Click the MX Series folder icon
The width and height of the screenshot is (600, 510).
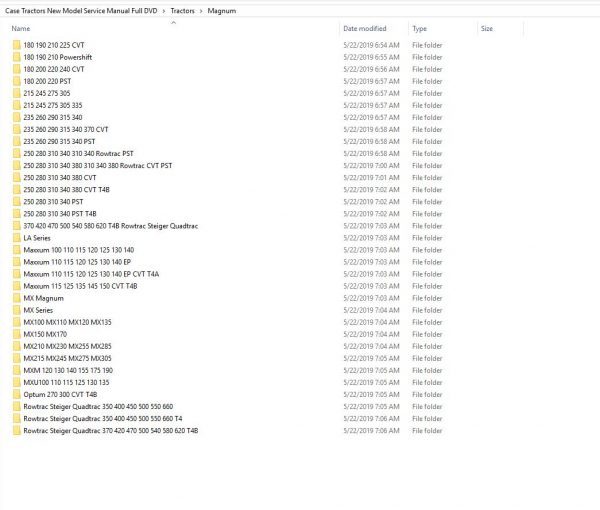16,310
